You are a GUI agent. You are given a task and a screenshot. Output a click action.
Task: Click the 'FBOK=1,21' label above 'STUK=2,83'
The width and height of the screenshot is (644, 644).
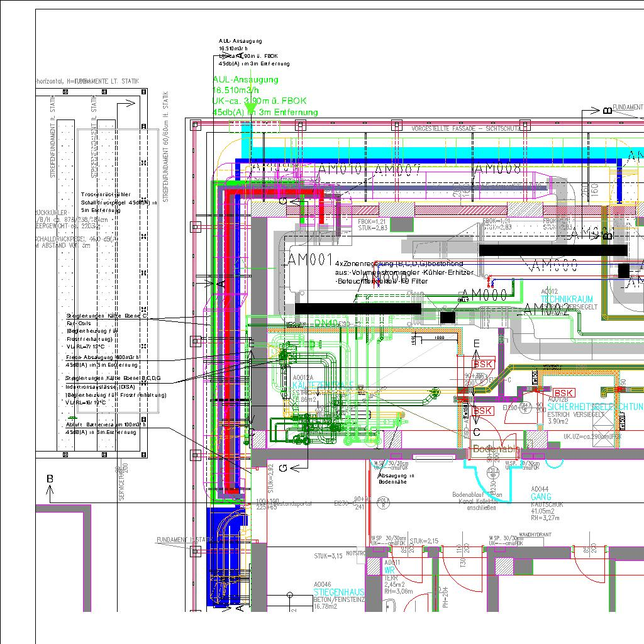coord(372,221)
